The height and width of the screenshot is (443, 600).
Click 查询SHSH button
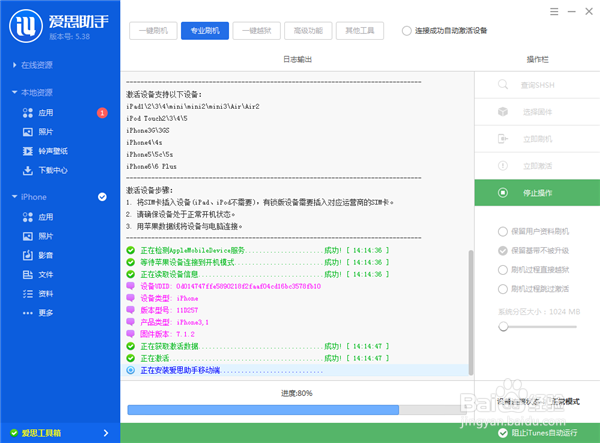[537, 85]
